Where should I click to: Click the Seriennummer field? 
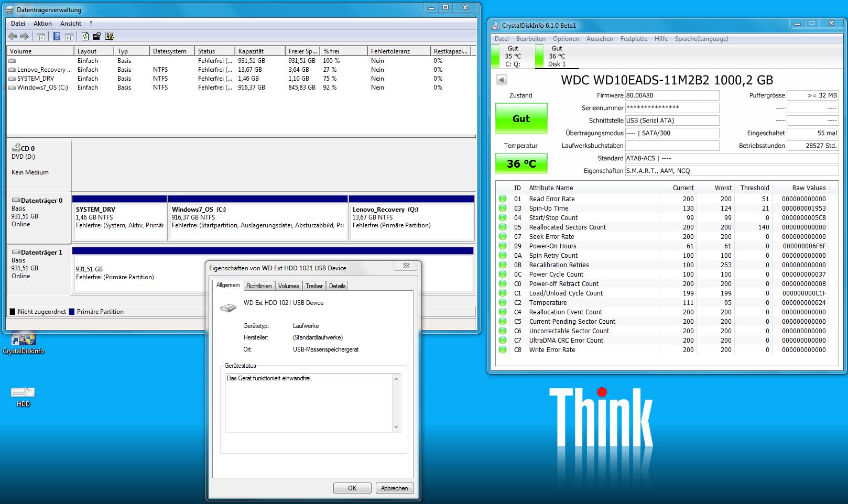pos(672,108)
